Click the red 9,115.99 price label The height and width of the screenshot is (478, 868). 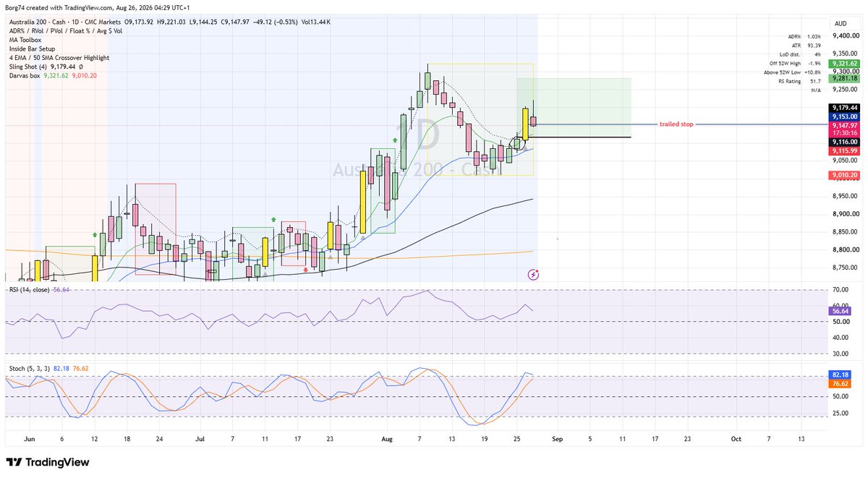(x=844, y=151)
